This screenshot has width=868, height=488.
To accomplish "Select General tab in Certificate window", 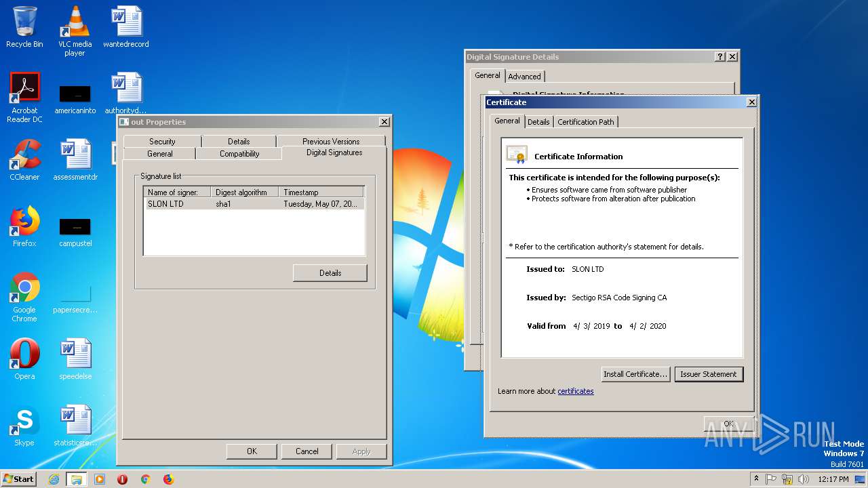I will 507,121.
